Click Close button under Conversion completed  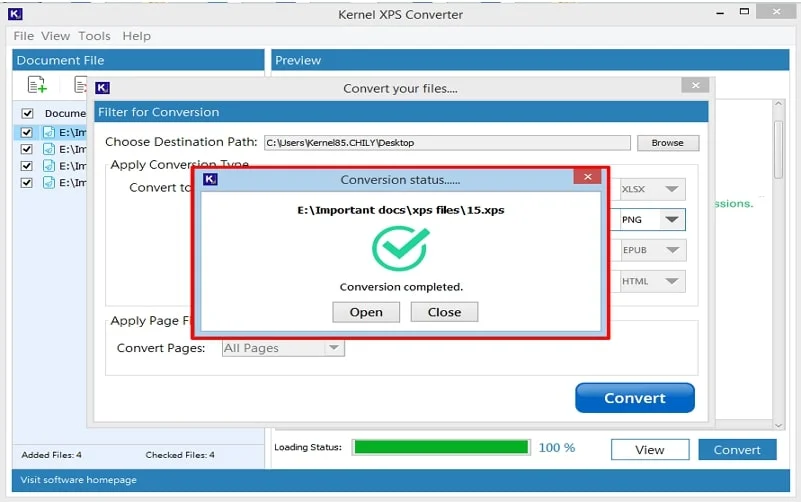pyautogui.click(x=444, y=312)
